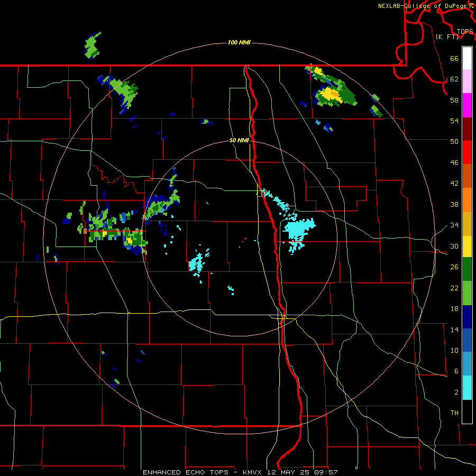Click the 46 legend value
The image size is (476, 476).
(454, 163)
